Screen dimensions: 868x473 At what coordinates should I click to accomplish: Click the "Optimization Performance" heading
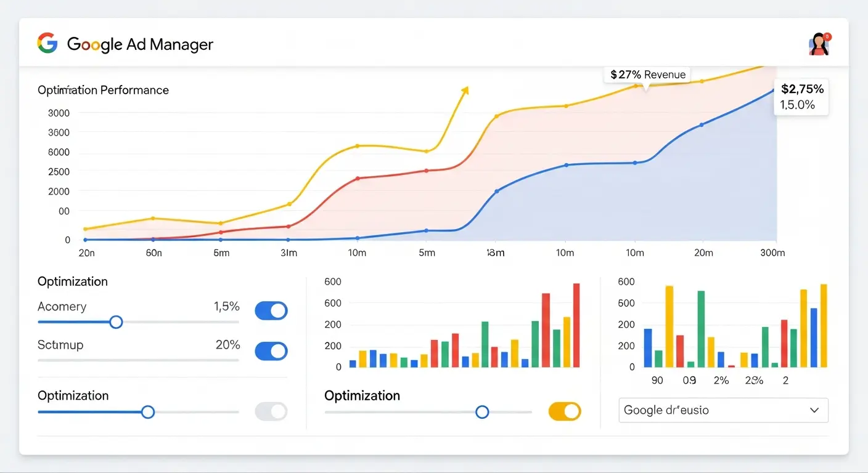point(102,90)
